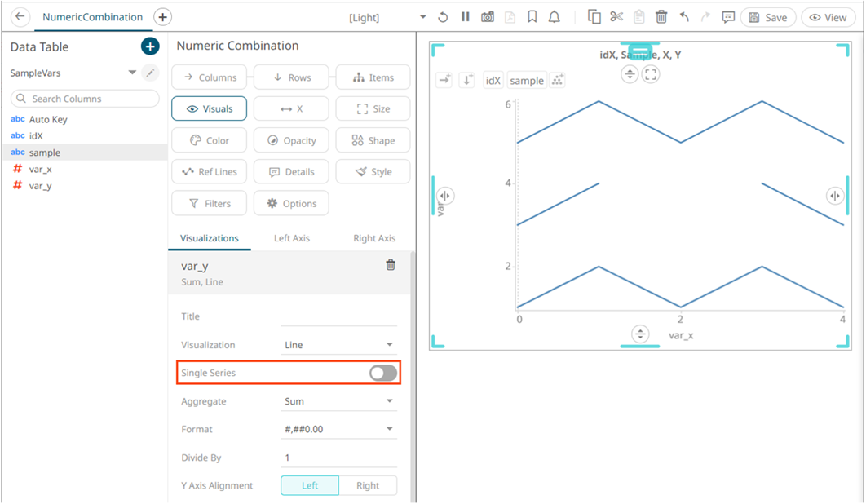866x504 pixels.
Task: Click the fit-to-screen icon above chart
Action: (x=651, y=74)
